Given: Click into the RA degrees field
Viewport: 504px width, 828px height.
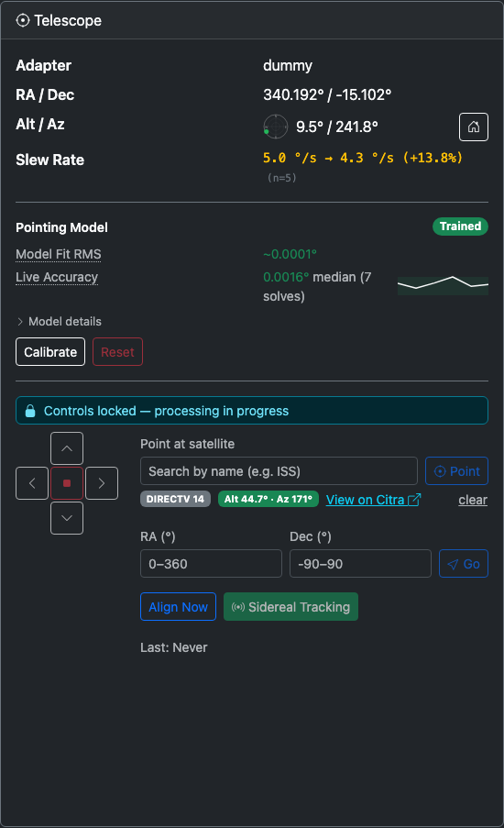Looking at the screenshot, I should (211, 563).
